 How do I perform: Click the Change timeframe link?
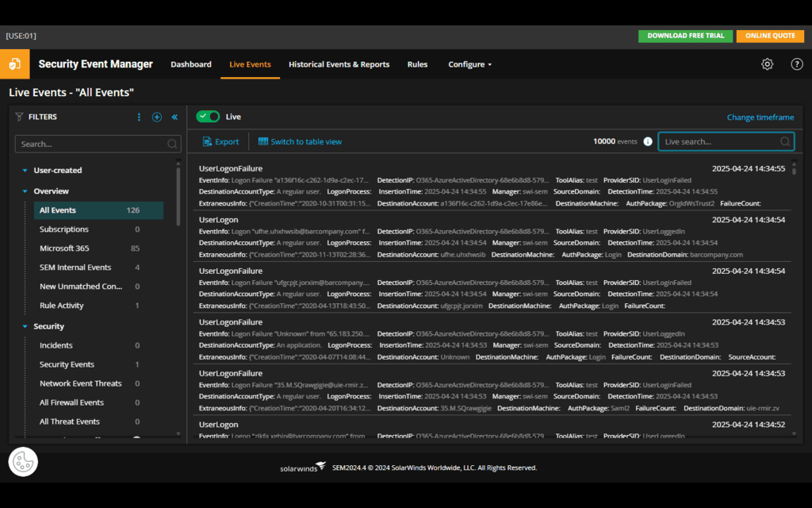tap(760, 117)
